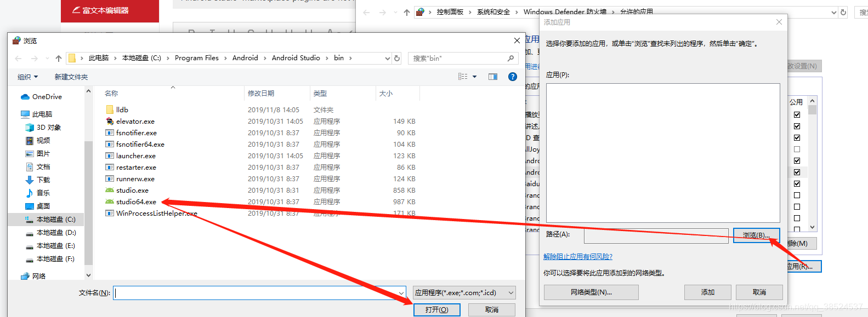Sort files by 类型 column
868x317 pixels.
320,94
